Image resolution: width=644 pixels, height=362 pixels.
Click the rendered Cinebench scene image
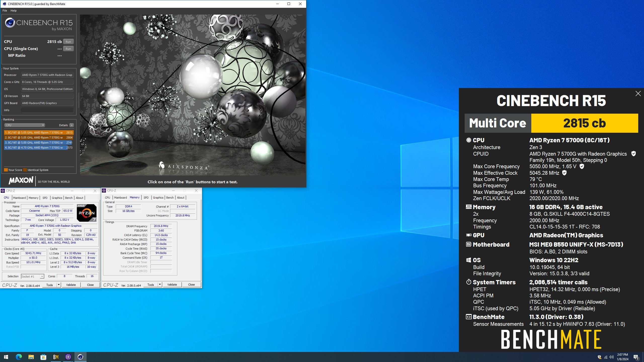click(193, 95)
